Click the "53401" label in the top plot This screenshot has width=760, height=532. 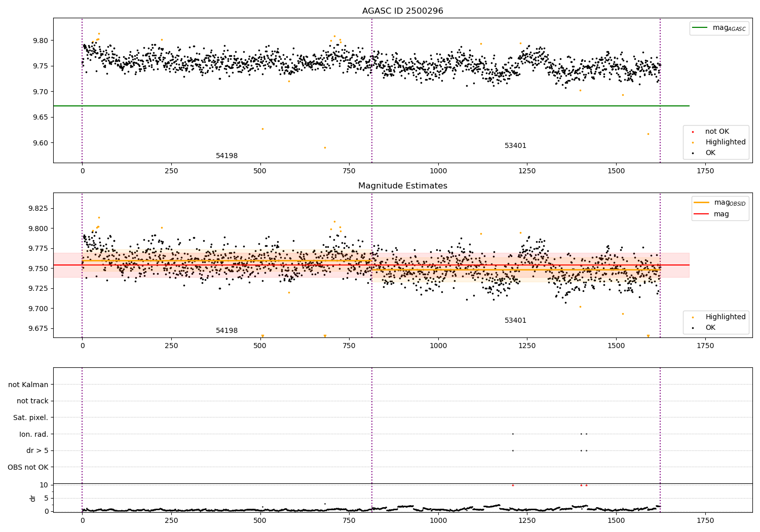515,146
